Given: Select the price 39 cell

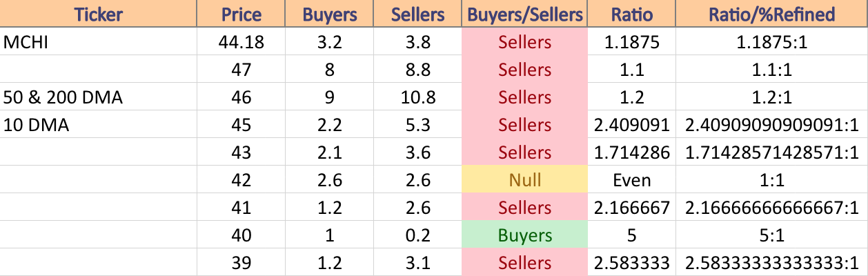Looking at the screenshot, I should [x=241, y=263].
